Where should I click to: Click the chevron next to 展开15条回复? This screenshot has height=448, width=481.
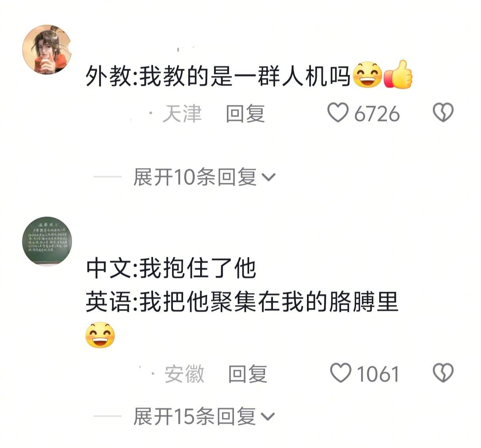268,417
